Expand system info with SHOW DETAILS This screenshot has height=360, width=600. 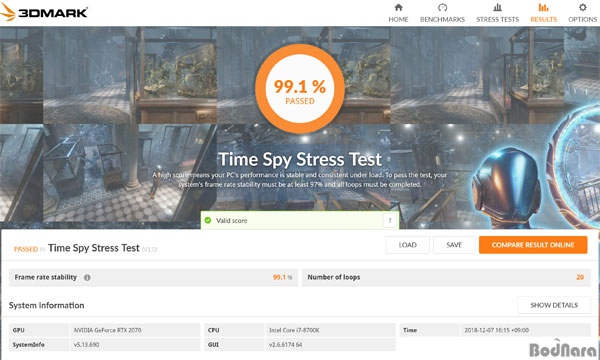pyautogui.click(x=554, y=305)
